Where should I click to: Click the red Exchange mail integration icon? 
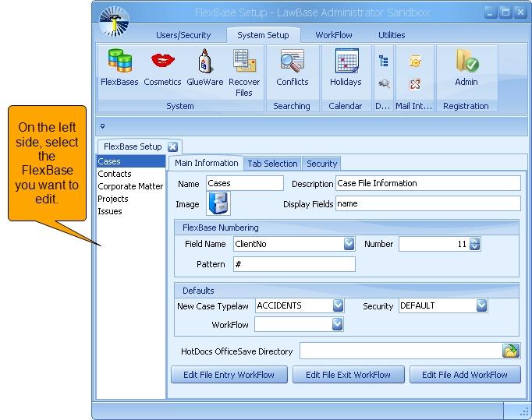[x=415, y=83]
